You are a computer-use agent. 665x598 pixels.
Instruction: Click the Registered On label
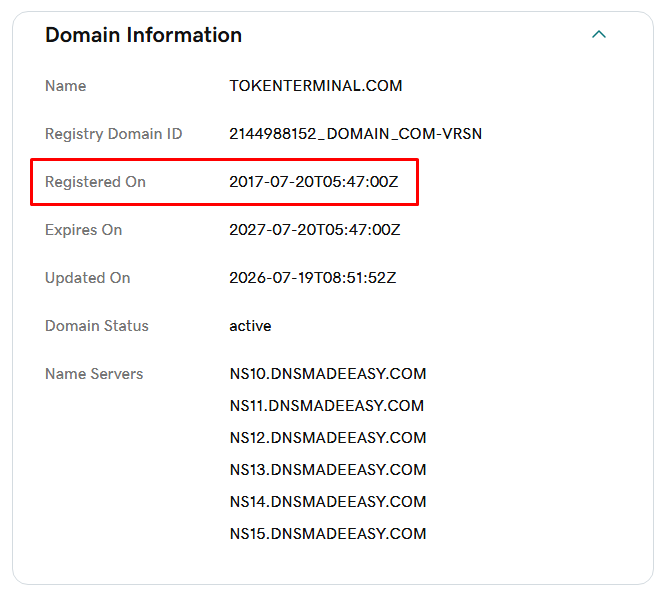pos(95,182)
